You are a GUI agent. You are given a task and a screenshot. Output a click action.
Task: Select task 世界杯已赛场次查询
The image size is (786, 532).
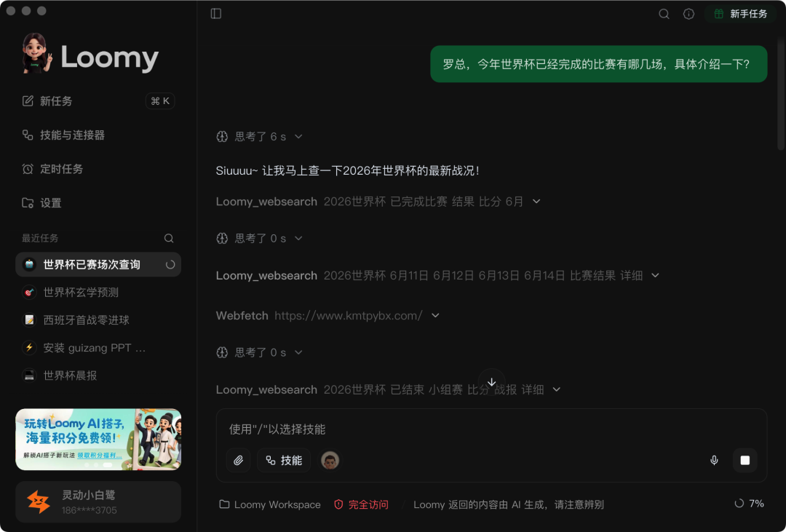click(98, 264)
